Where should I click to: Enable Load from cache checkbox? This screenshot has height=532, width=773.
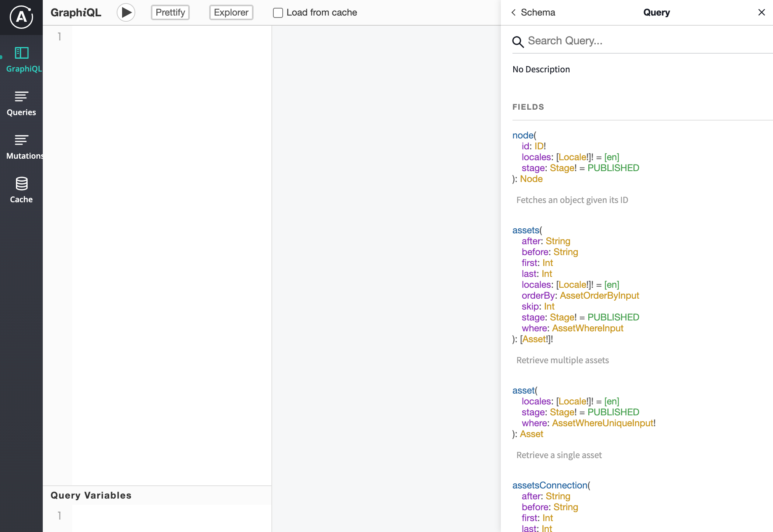point(278,13)
